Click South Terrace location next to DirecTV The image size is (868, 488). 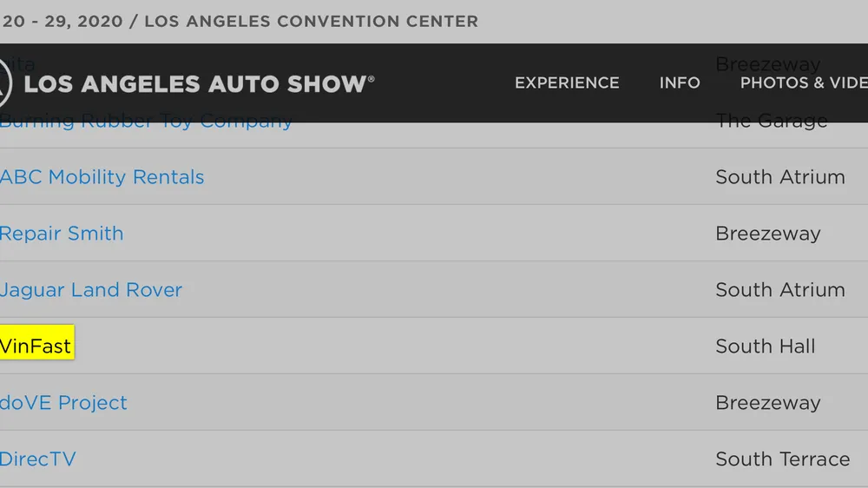[x=782, y=459]
